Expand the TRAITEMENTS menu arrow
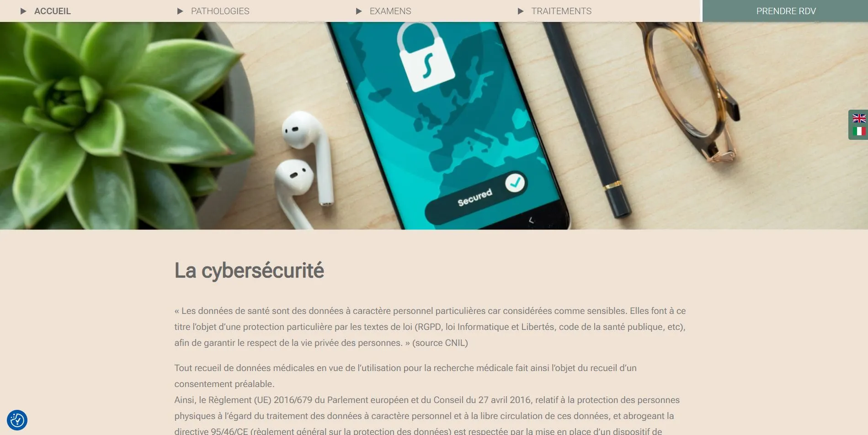Image resolution: width=868 pixels, height=435 pixels. [521, 11]
